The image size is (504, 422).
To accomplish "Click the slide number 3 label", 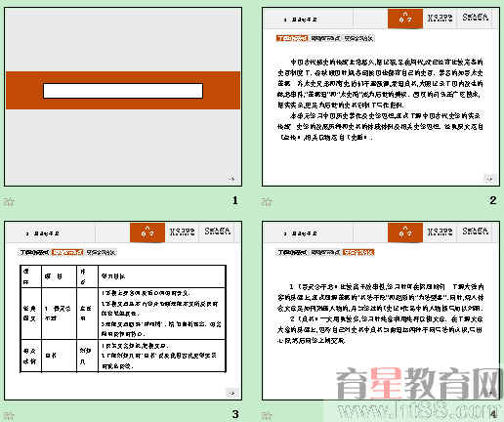I will [x=235, y=414].
